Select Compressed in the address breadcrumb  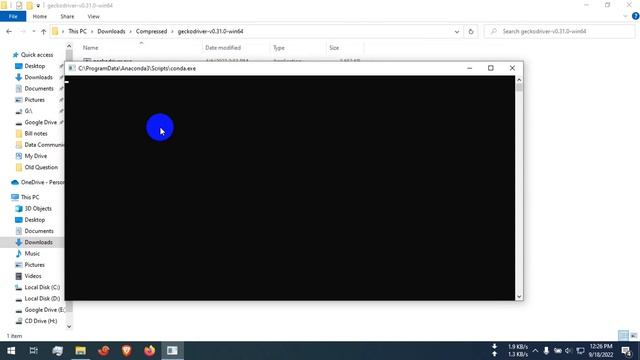click(151, 31)
